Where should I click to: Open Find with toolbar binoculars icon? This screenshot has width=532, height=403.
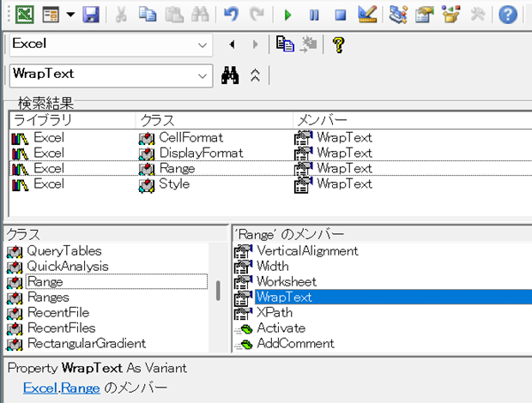coord(200,15)
